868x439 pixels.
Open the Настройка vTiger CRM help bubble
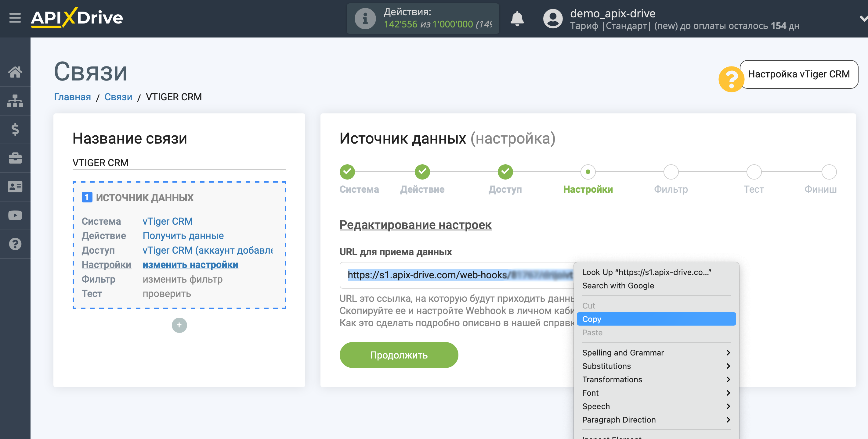[799, 74]
